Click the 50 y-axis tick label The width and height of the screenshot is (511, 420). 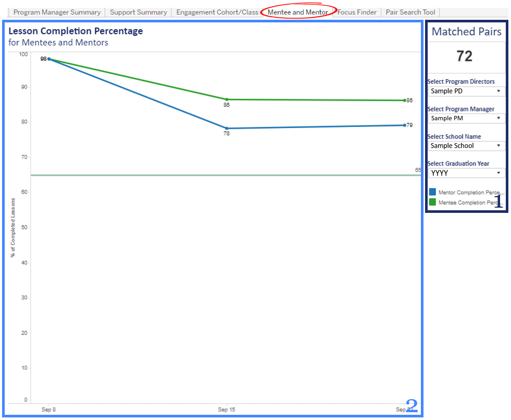(x=24, y=227)
